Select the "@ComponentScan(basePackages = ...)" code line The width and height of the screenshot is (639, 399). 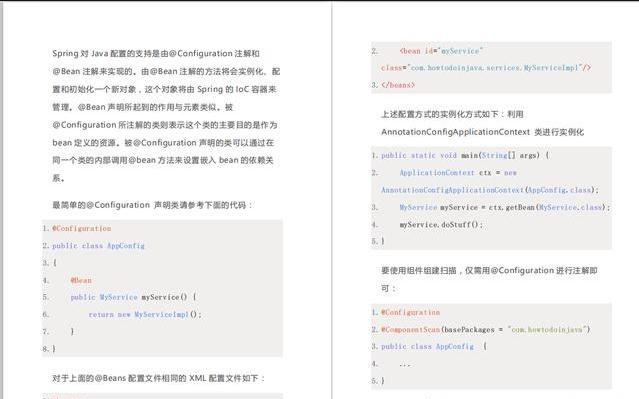pos(486,329)
